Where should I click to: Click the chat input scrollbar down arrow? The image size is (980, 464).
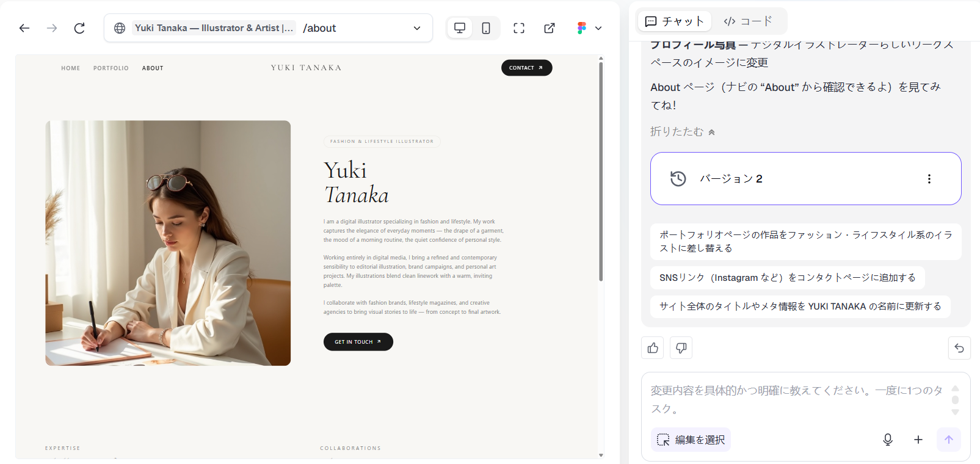click(x=956, y=412)
